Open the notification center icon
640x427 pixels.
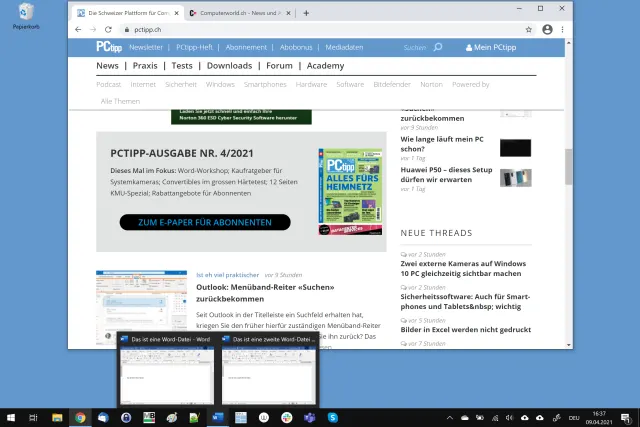(625, 418)
